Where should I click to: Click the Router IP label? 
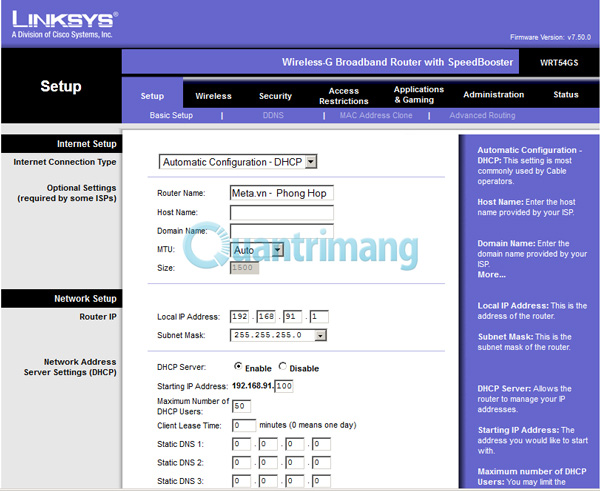click(x=98, y=317)
